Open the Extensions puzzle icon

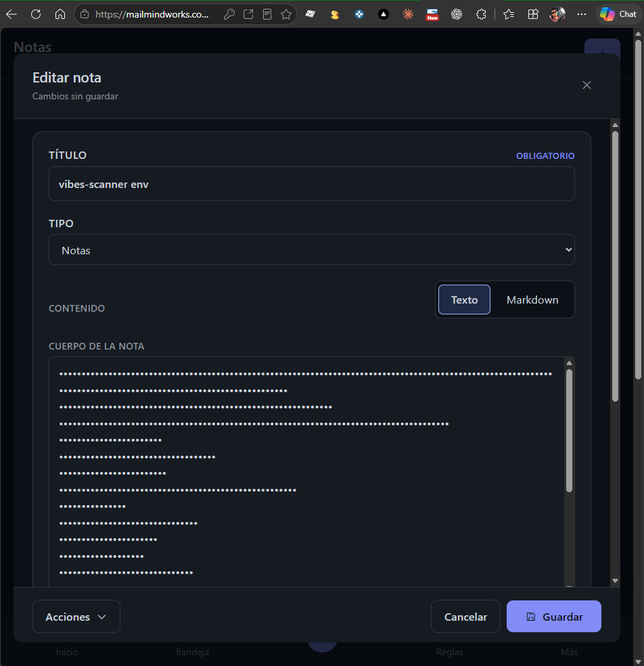click(x=481, y=14)
